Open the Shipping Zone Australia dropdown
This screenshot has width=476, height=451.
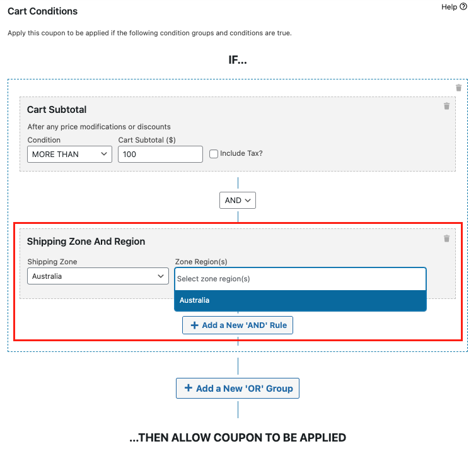[x=98, y=276]
